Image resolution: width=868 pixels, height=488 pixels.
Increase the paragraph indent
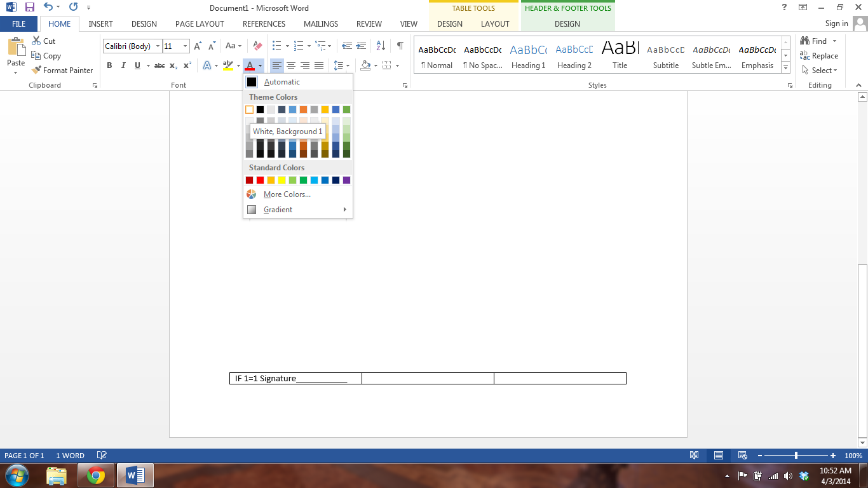point(362,46)
